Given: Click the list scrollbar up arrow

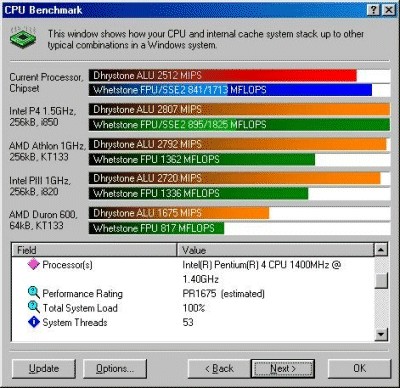Looking at the screenshot, I should click(381, 250).
